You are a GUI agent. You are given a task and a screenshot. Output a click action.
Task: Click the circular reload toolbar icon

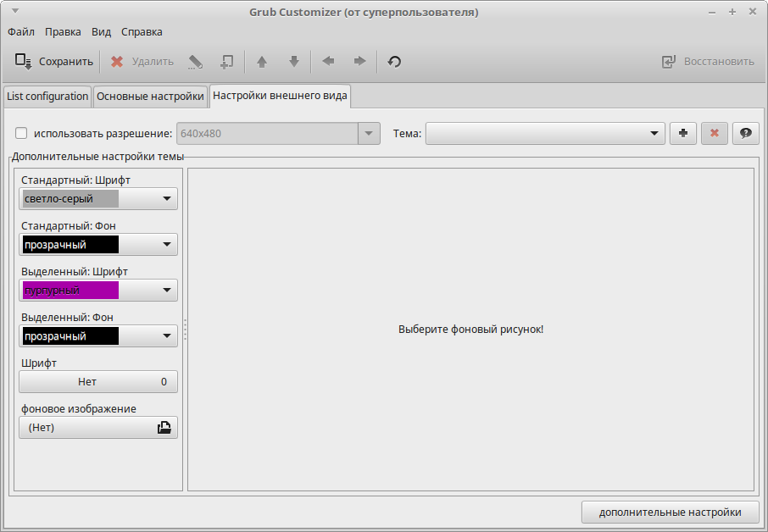coord(394,62)
